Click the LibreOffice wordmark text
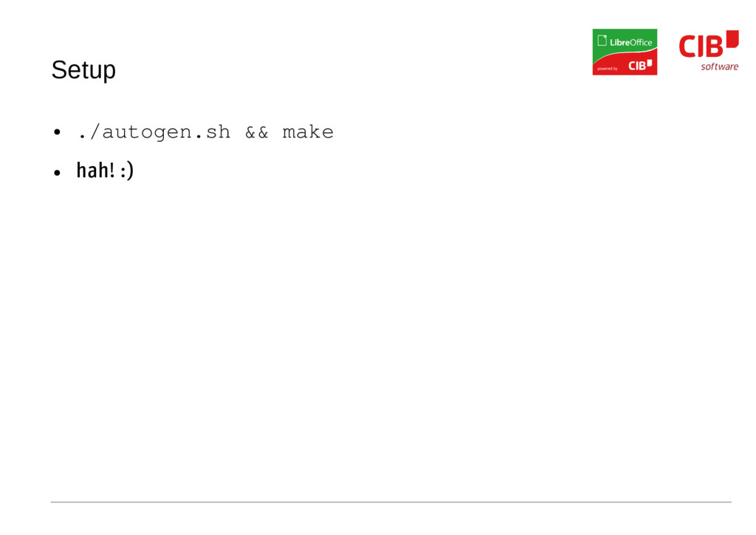This screenshot has height=535, width=756. pyautogui.click(x=630, y=42)
